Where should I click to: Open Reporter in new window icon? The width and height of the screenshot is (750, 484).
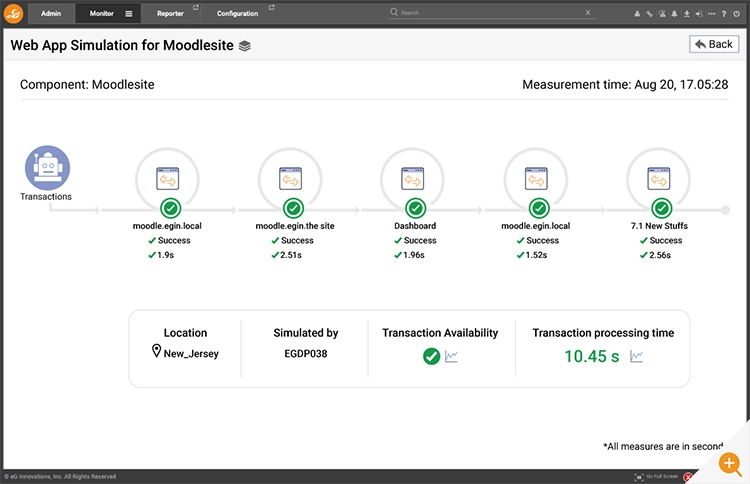coord(195,8)
